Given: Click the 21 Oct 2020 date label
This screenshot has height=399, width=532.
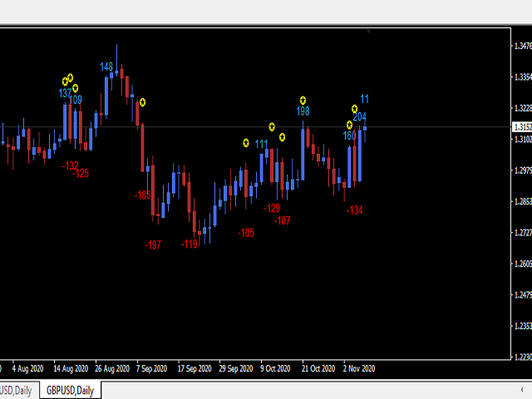Looking at the screenshot, I should [x=318, y=368].
